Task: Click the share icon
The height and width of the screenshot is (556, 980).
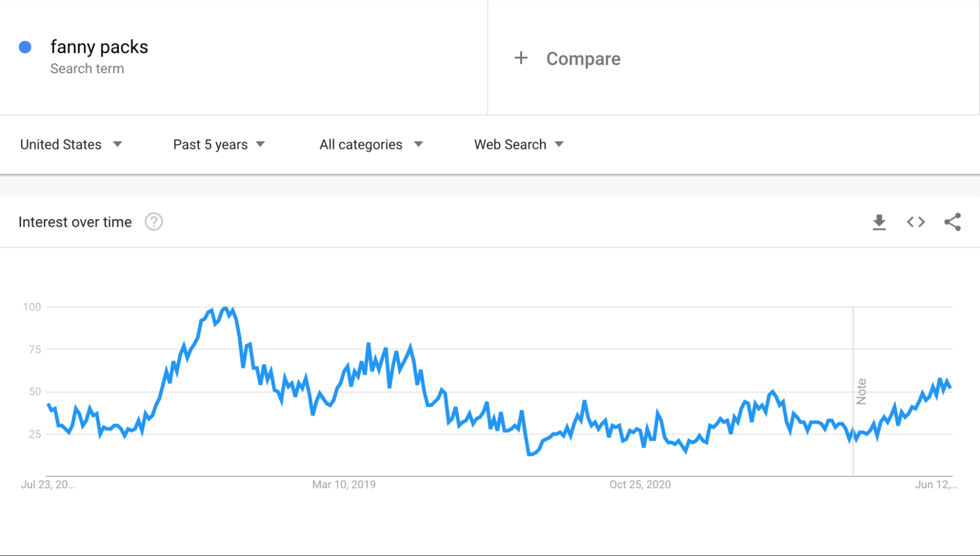Action: pyautogui.click(x=952, y=222)
